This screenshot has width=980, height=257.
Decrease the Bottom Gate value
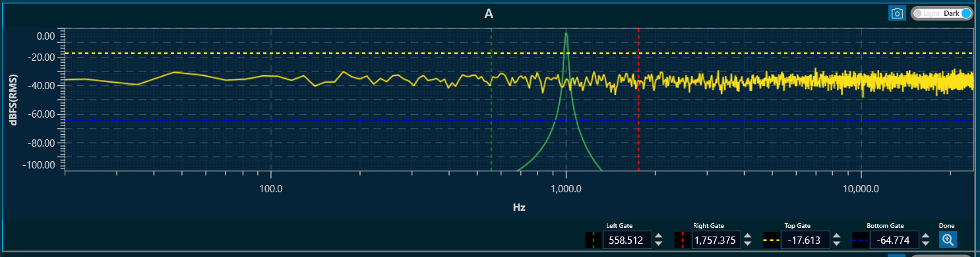[925, 244]
